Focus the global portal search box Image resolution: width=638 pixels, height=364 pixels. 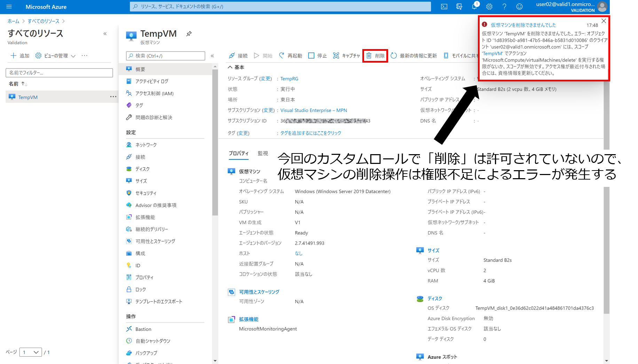[280, 7]
